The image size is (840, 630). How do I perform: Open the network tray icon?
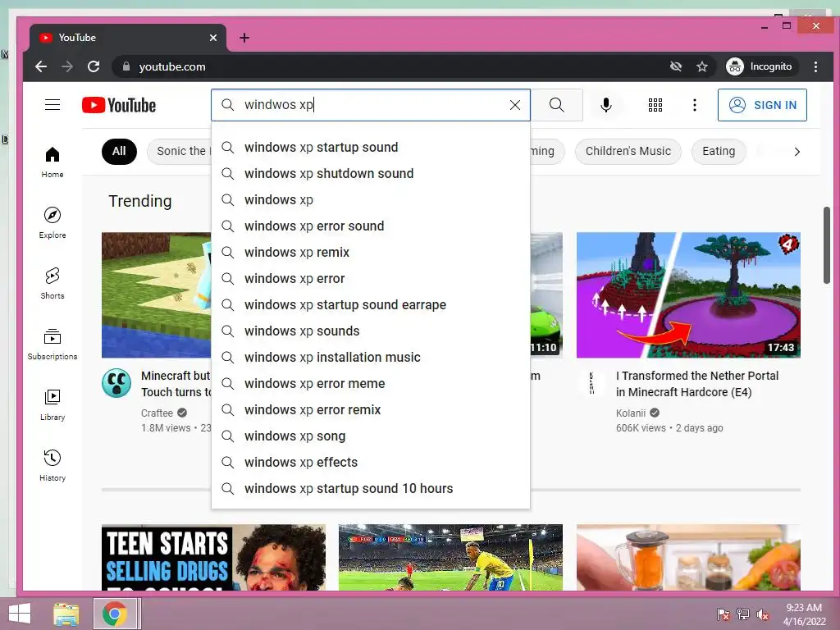pyautogui.click(x=743, y=614)
